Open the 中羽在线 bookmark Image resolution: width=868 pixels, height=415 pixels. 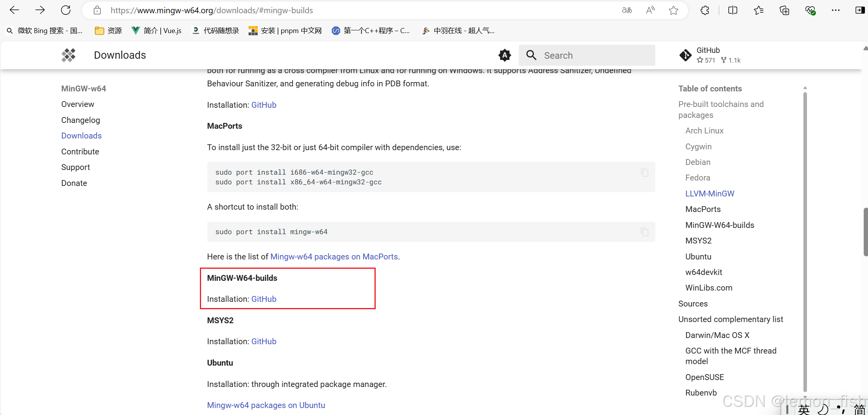(458, 30)
